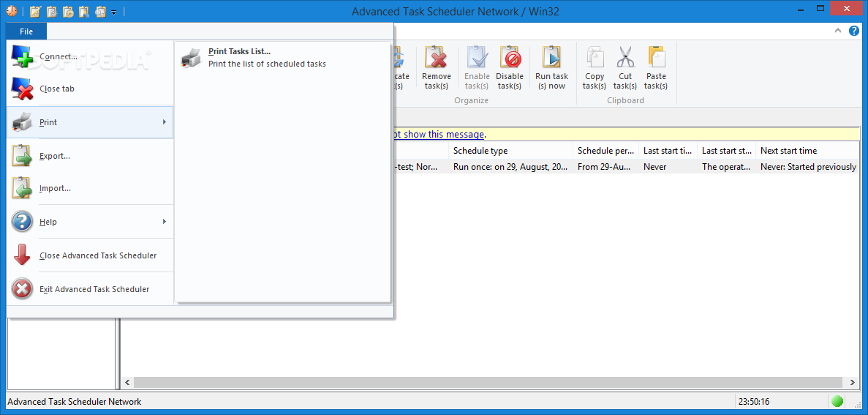Screen dimensions: 868x415
Task: Open help with the top-right question mark icon
Action: point(854,31)
